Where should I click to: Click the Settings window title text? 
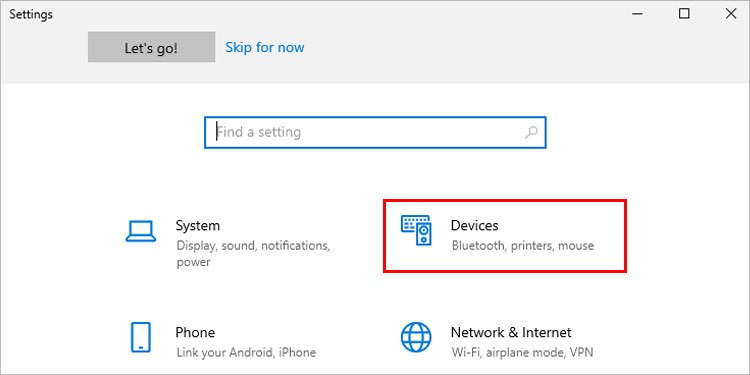(31, 14)
